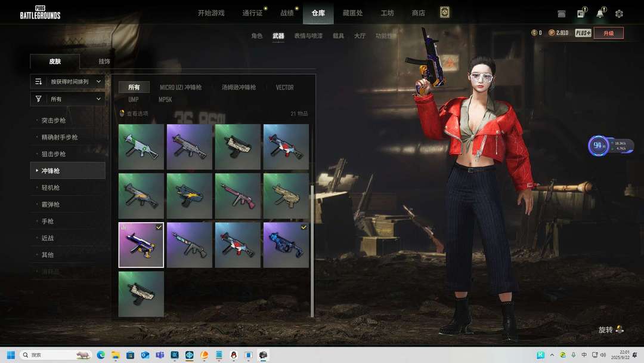
Task: Select the blue UZI skin with yellow lightning
Action: (x=190, y=196)
